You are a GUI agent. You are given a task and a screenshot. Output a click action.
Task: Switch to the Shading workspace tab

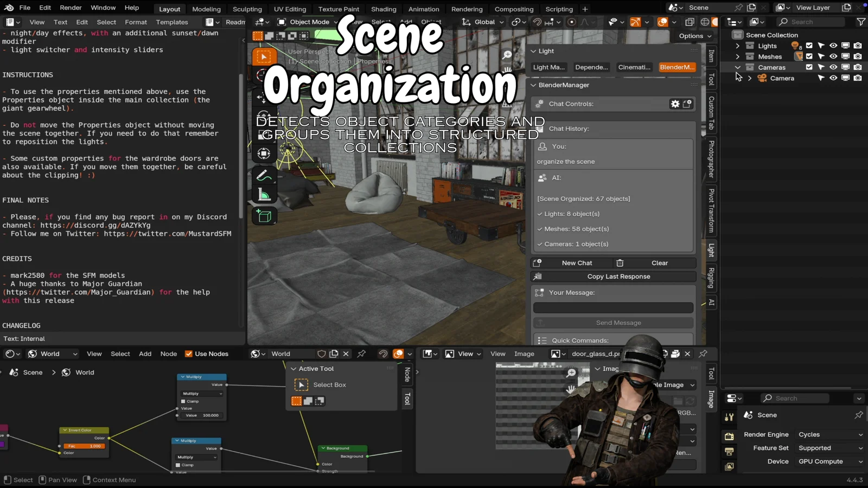[384, 9]
